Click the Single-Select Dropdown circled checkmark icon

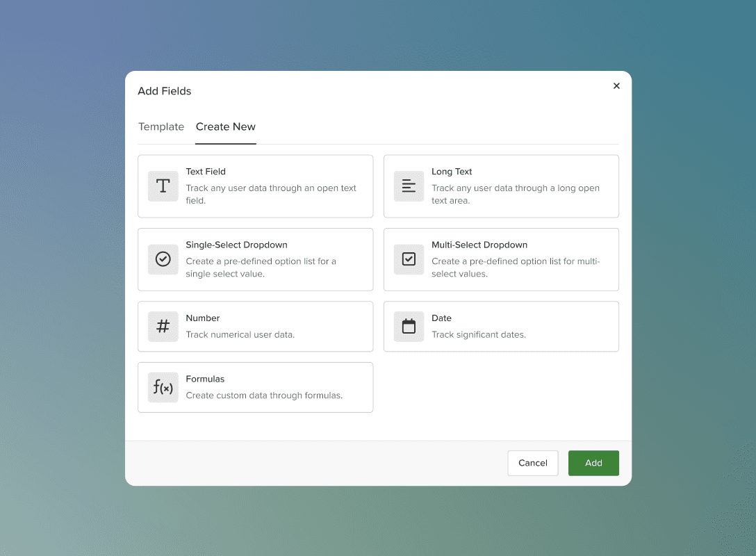[x=163, y=259]
